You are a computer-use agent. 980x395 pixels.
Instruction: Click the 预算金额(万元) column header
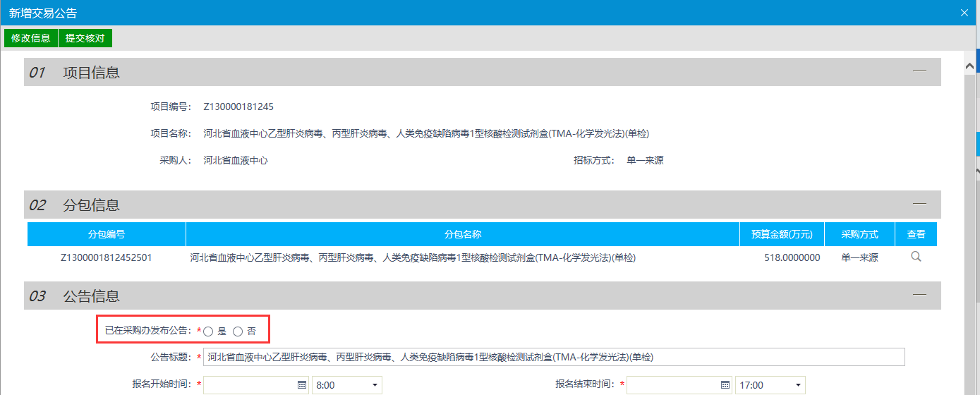click(x=782, y=234)
